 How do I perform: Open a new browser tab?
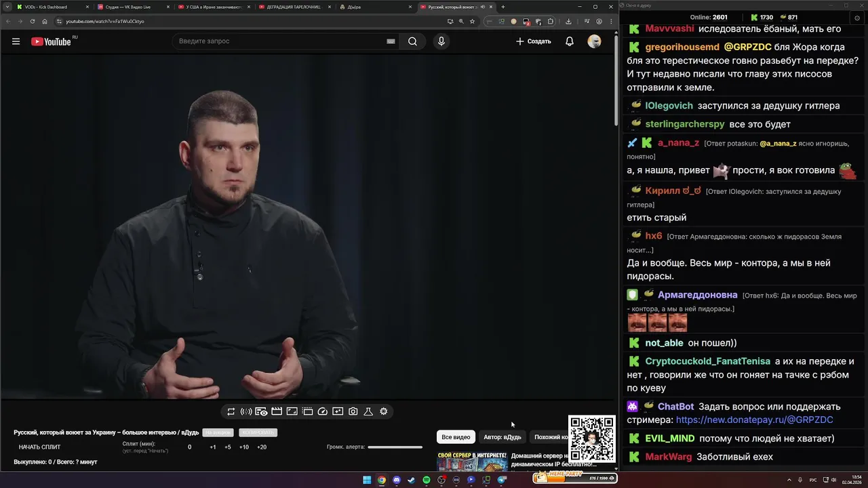(502, 7)
